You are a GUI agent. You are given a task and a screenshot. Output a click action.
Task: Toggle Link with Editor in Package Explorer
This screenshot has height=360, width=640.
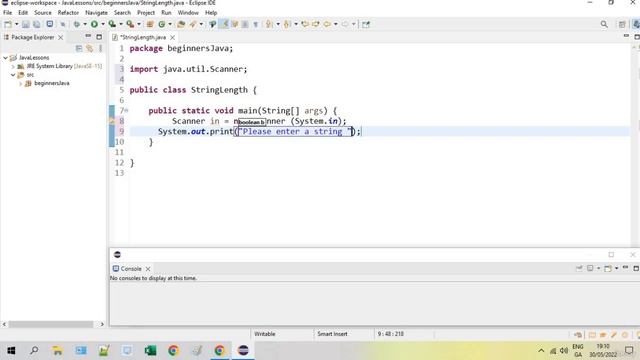click(x=89, y=48)
